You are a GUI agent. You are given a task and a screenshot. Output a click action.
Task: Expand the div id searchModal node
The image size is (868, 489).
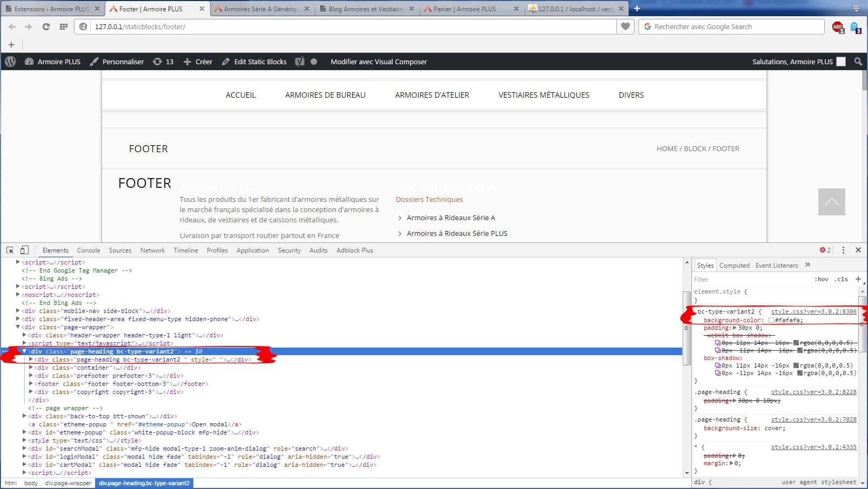(24, 449)
